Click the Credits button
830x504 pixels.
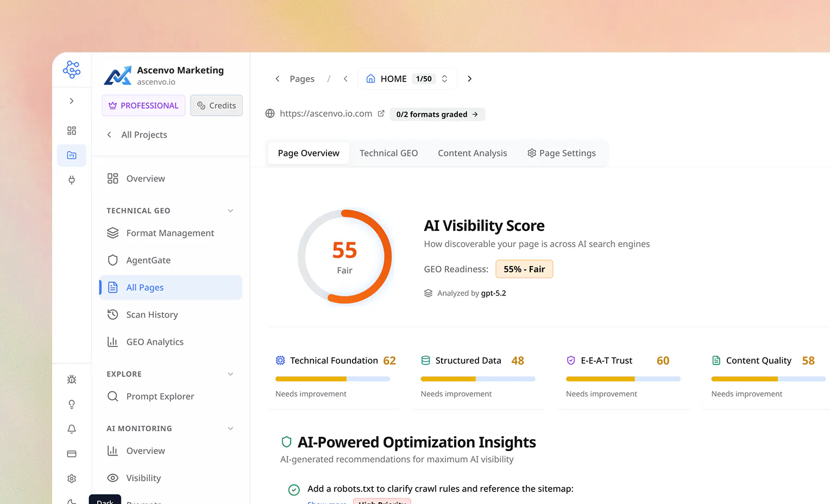(216, 105)
